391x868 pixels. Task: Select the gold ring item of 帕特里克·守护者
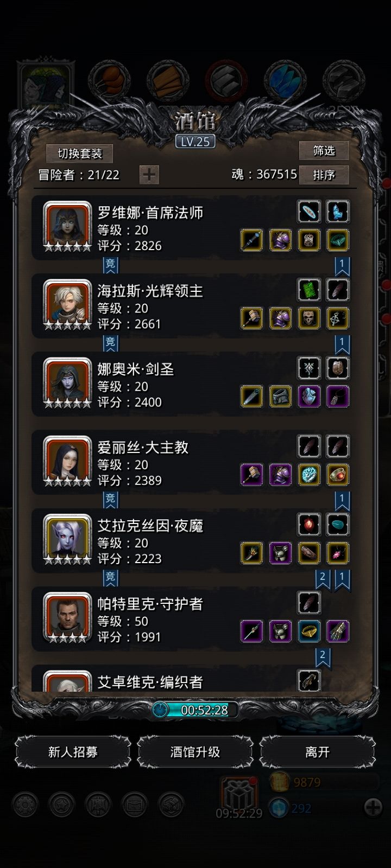(309, 630)
